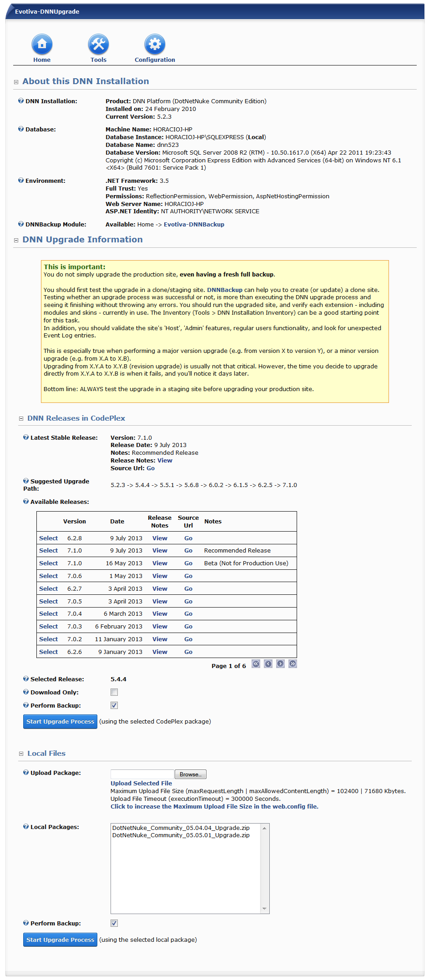
Task: Go to next page of releases
Action: tap(281, 664)
